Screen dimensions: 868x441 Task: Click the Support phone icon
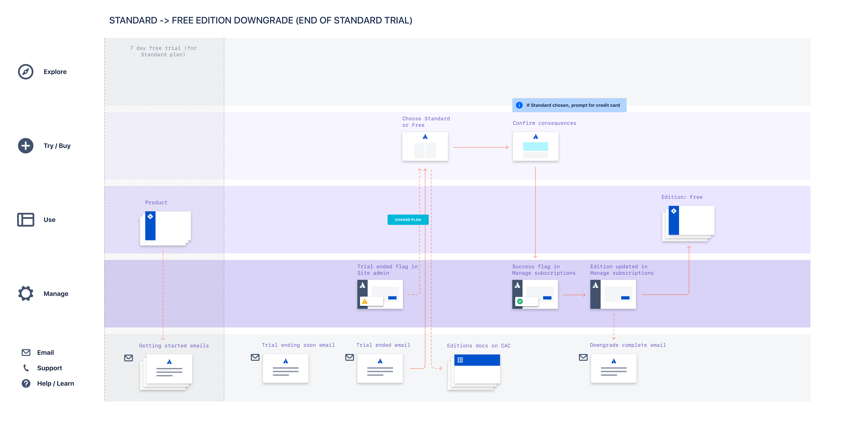click(x=26, y=368)
